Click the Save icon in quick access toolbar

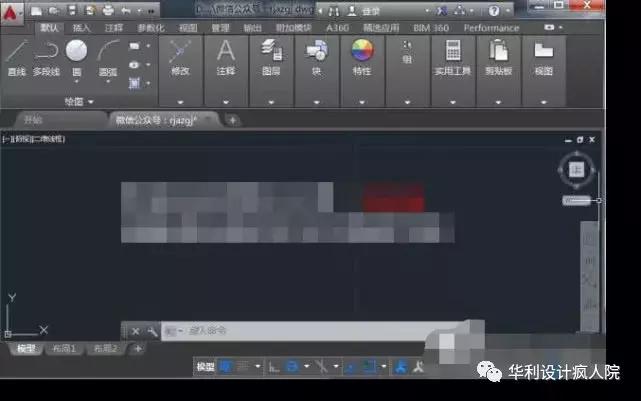click(72, 11)
